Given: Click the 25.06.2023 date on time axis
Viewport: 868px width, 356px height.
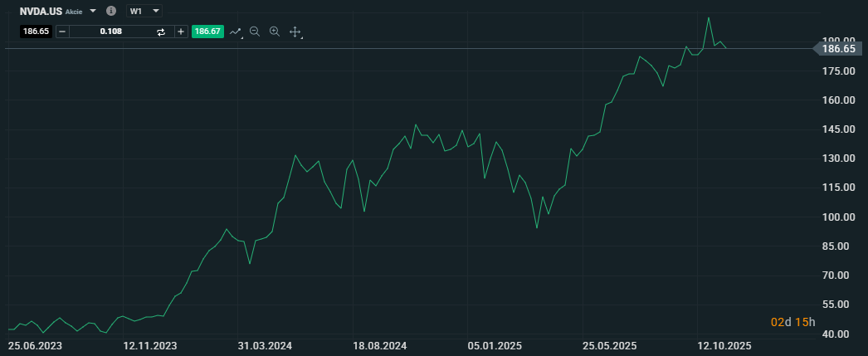Looking at the screenshot, I should click(35, 344).
